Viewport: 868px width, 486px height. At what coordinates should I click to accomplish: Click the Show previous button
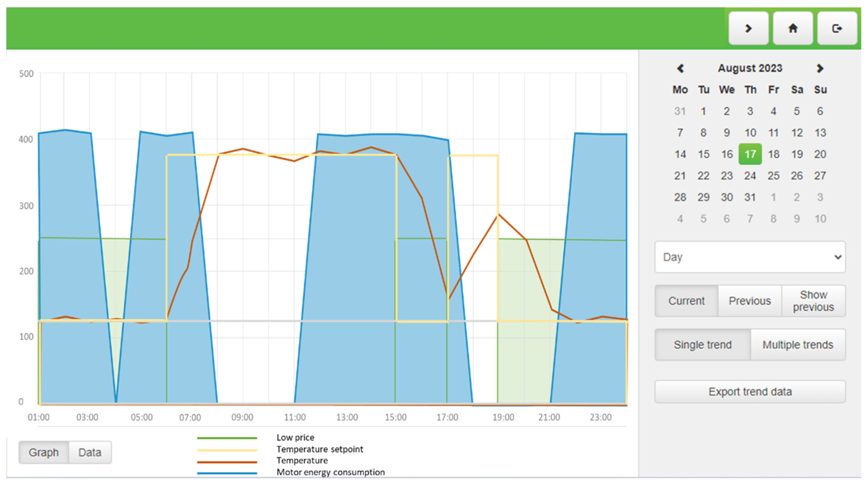[x=813, y=301]
